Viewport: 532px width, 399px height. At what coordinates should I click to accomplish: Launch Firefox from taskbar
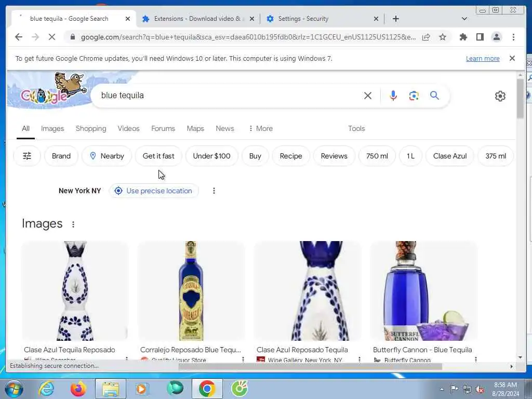click(78, 389)
